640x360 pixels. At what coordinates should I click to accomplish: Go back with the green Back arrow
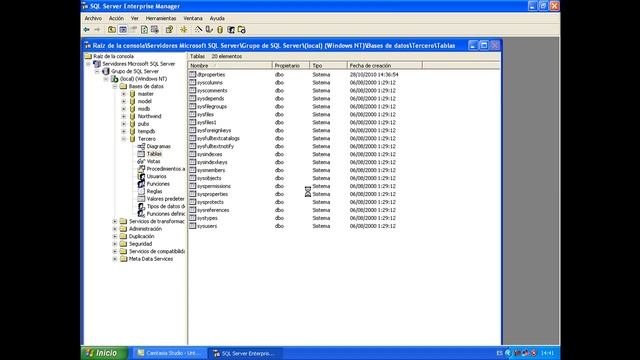click(x=87, y=30)
